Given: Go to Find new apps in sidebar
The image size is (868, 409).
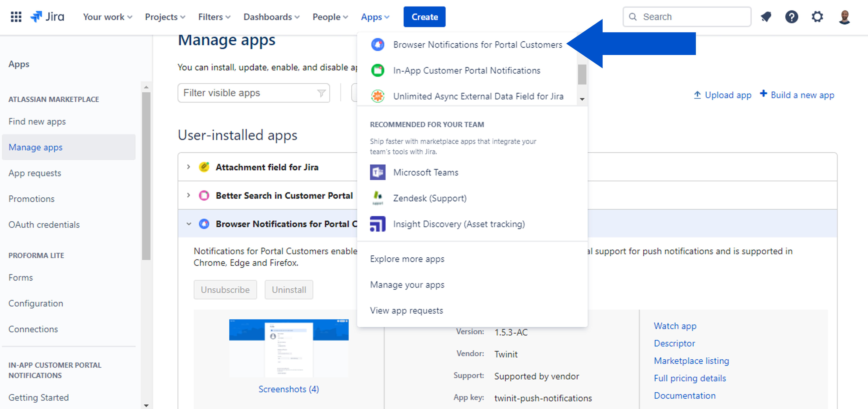Looking at the screenshot, I should (69, 122).
